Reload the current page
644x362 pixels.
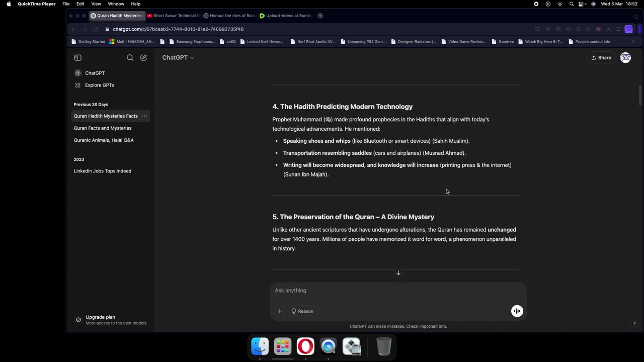coord(96,29)
